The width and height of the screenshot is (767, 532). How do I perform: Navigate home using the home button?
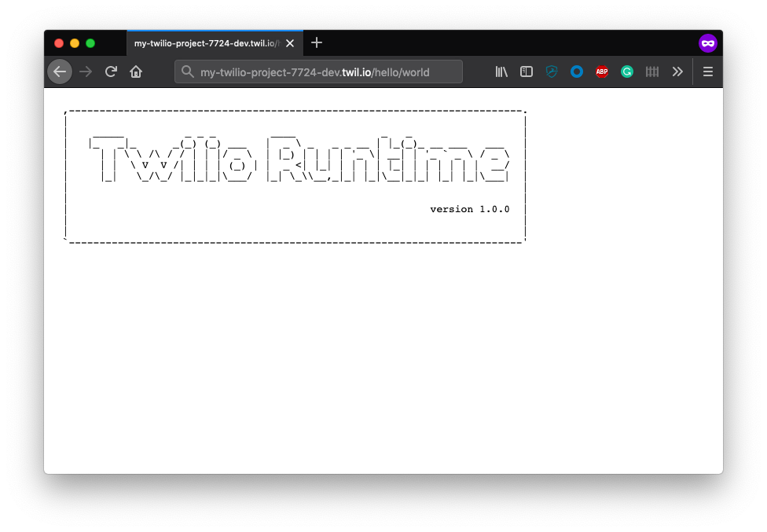tap(135, 72)
